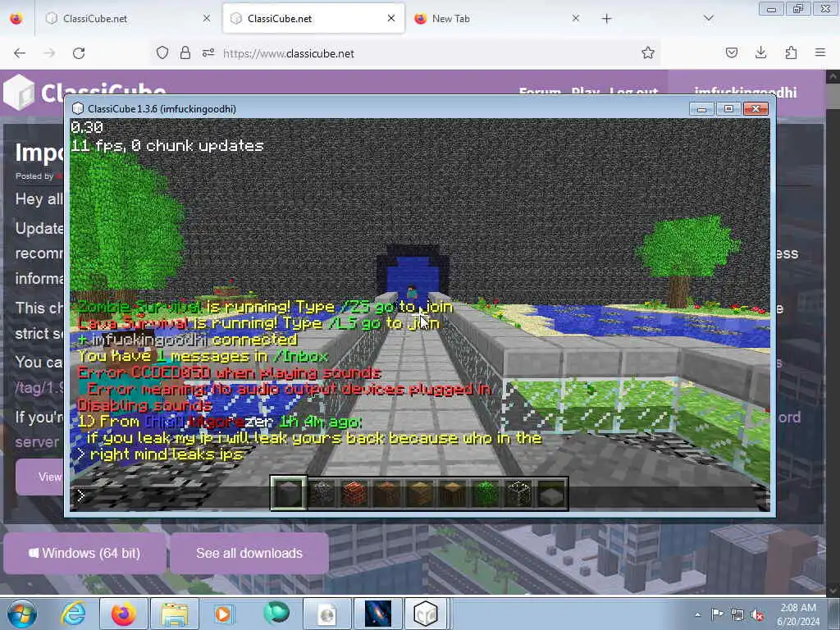Open the tracking protection shield icon
840x630 pixels.
coord(162,53)
